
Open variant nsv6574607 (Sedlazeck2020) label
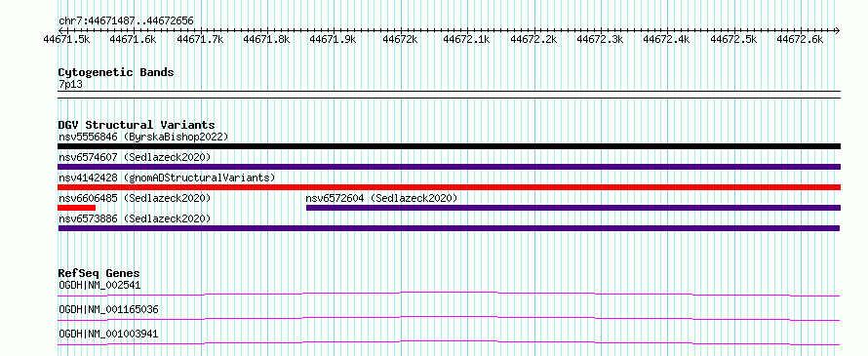(x=135, y=157)
